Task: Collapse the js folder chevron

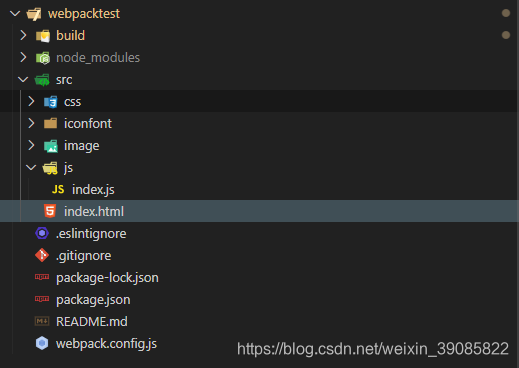Action: (31, 167)
